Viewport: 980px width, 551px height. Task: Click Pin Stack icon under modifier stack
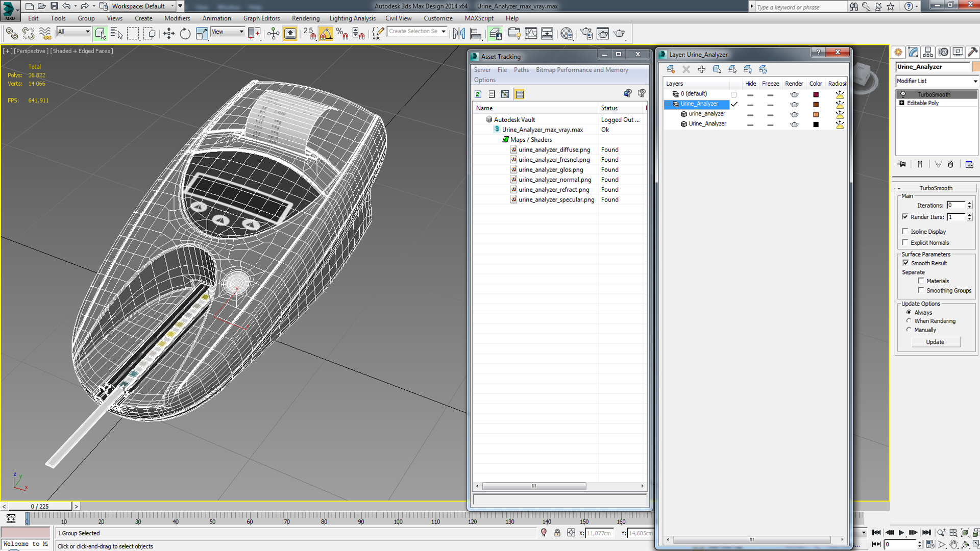(902, 164)
